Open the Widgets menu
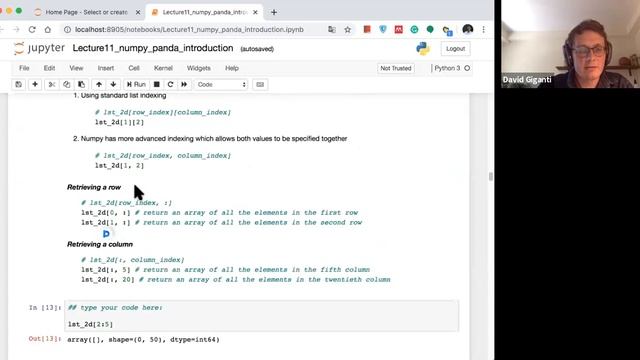 click(x=199, y=68)
